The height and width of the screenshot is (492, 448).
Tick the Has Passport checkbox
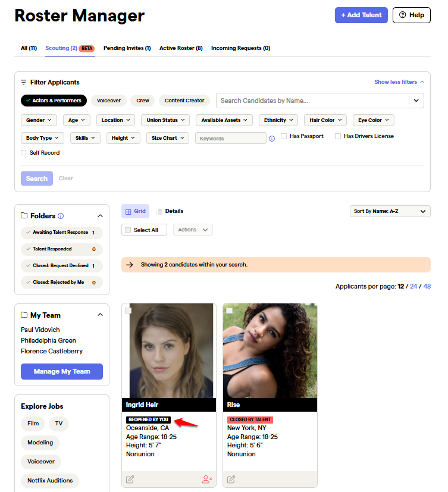(x=284, y=136)
